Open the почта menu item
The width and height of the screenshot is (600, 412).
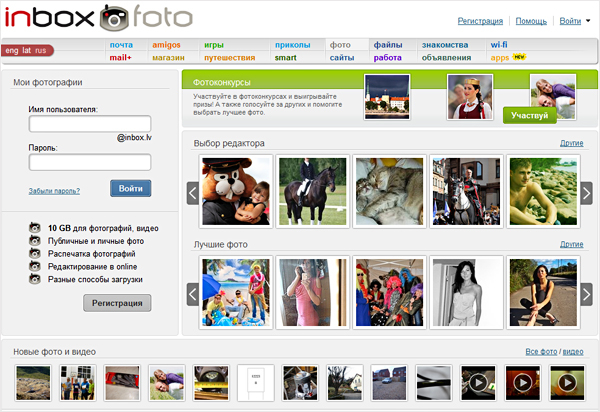pos(121,45)
